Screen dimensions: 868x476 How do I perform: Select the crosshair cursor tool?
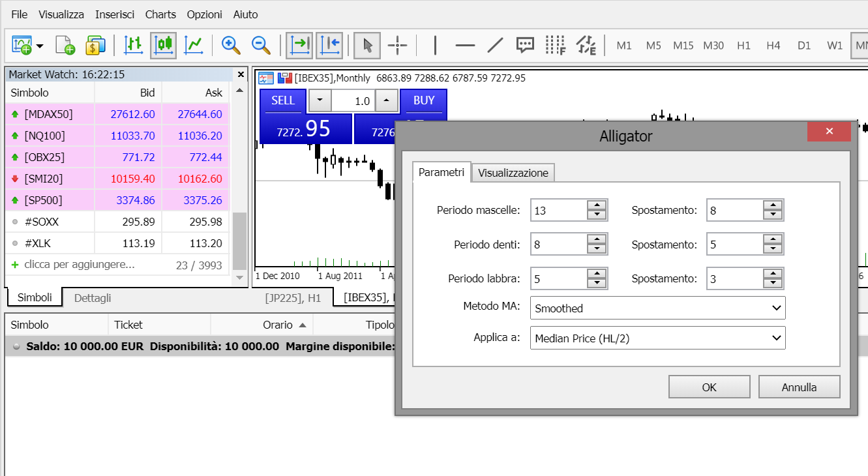[x=397, y=45]
